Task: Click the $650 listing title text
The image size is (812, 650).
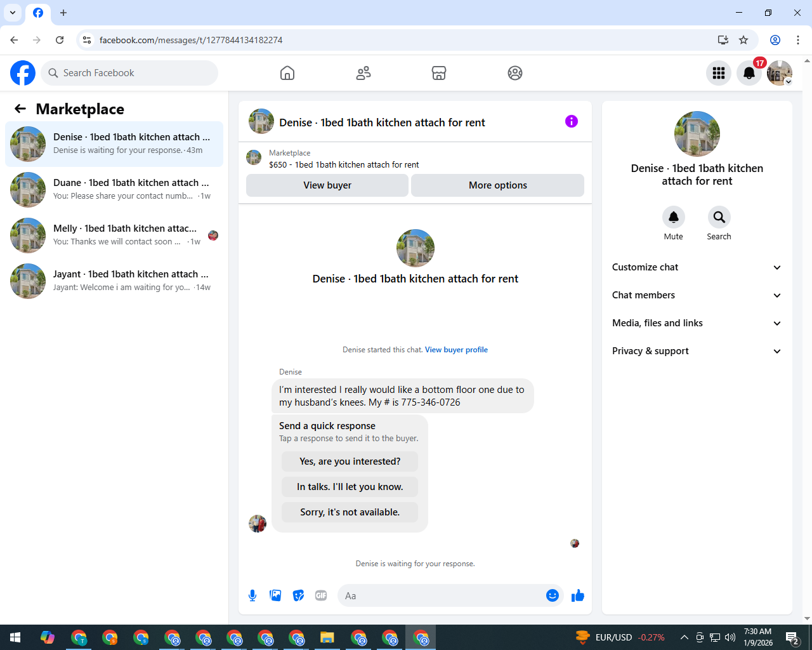Action: click(344, 164)
